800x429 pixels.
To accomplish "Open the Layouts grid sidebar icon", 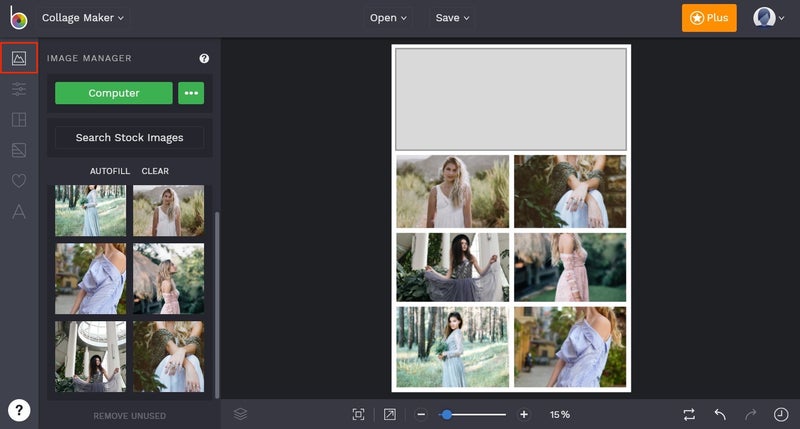I will [x=19, y=119].
